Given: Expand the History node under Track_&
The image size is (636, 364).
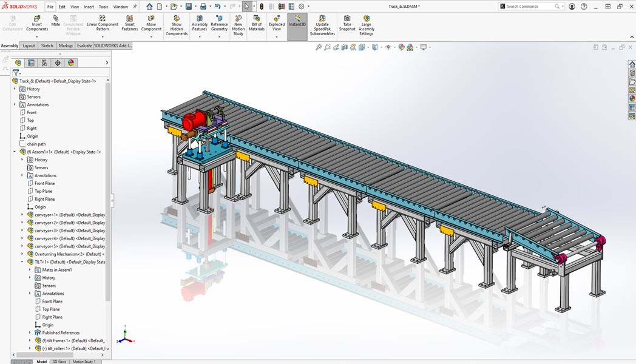Looking at the screenshot, I should 15,89.
